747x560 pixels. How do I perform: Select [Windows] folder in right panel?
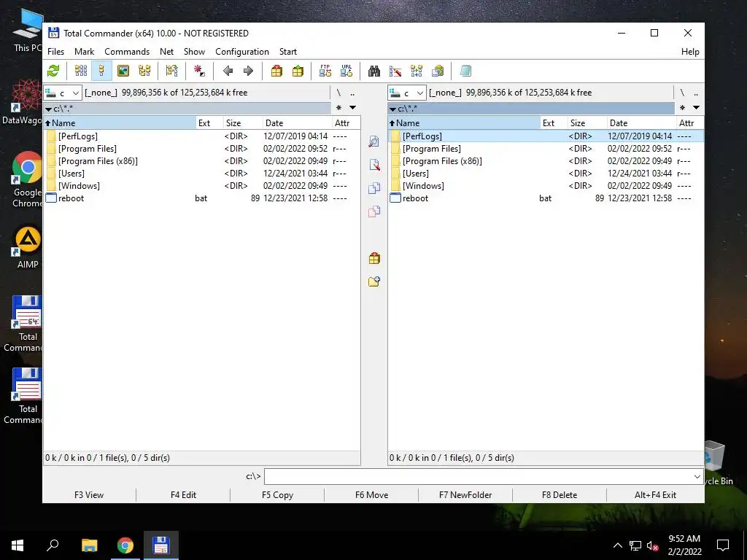(546, 186)
